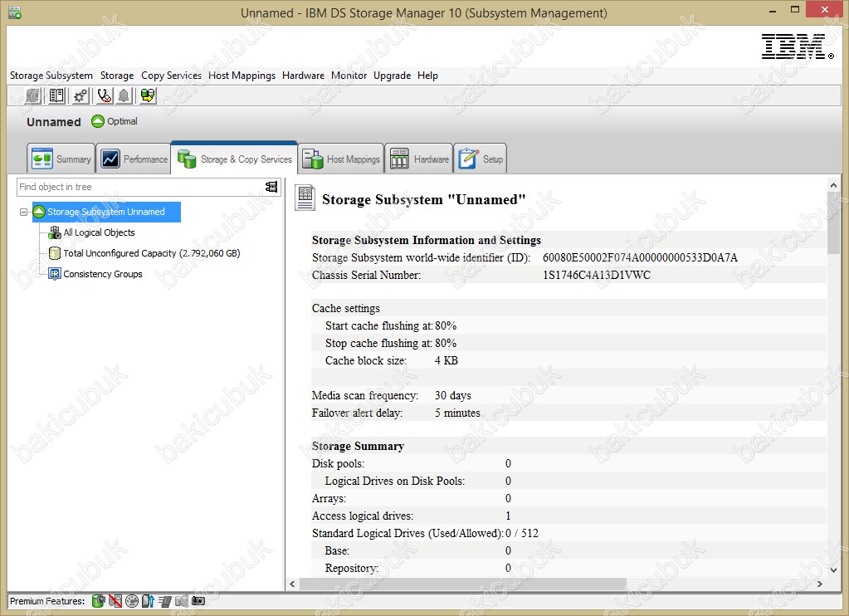
Task: Click the Find object in tree field
Action: [138, 187]
